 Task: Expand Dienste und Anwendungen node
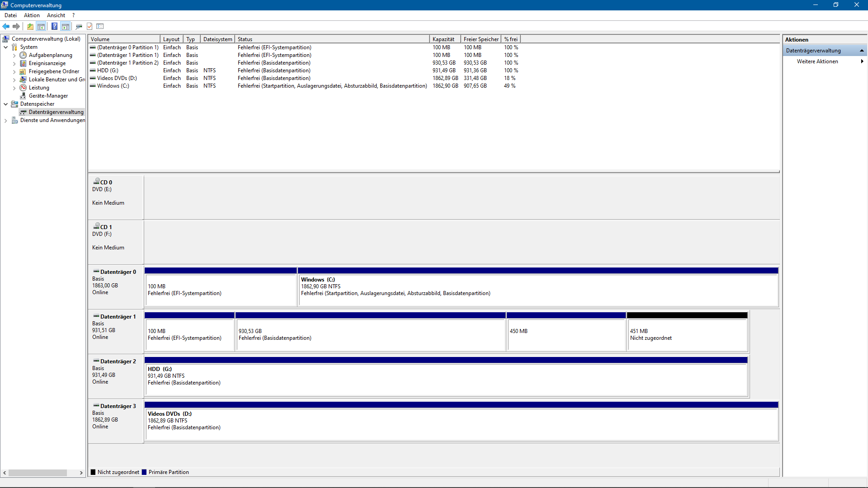[x=5, y=121]
